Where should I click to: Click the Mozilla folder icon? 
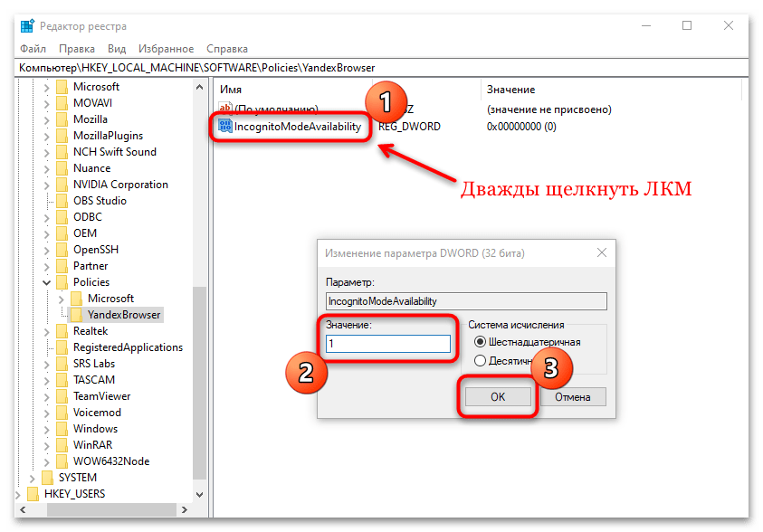tap(62, 119)
